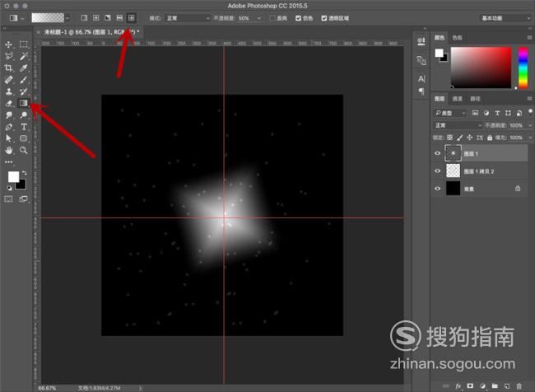Choose the linear gradient style
This screenshot has width=535, height=392.
click(84, 18)
